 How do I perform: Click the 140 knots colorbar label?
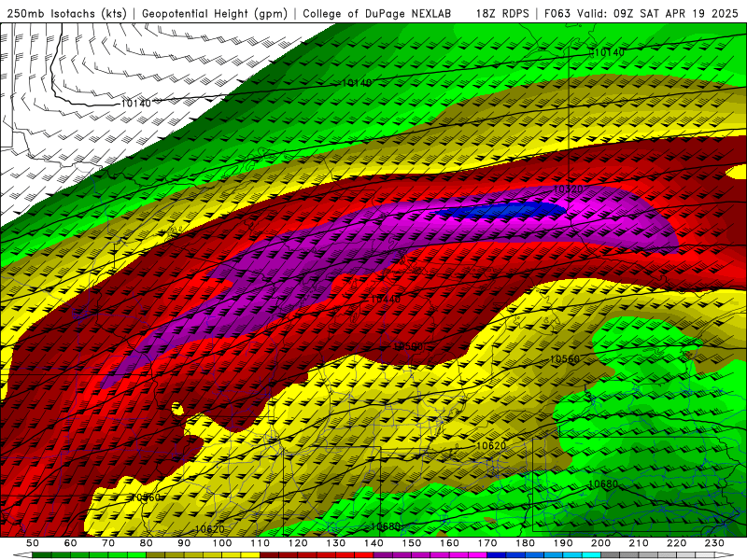[373, 543]
